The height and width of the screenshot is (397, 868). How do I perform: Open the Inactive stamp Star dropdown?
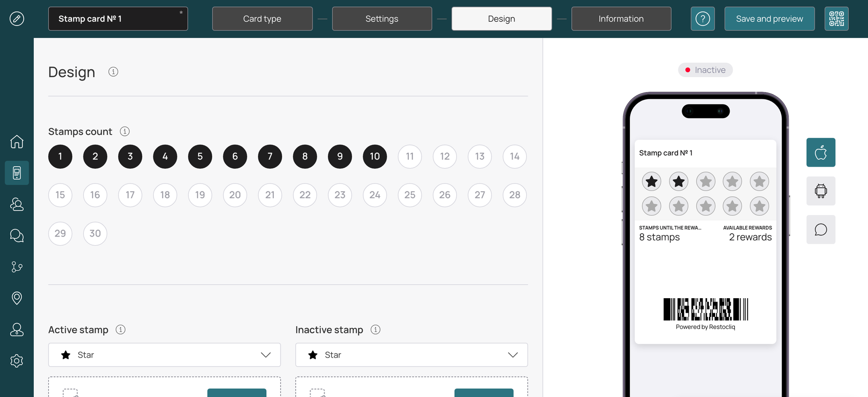click(x=412, y=355)
